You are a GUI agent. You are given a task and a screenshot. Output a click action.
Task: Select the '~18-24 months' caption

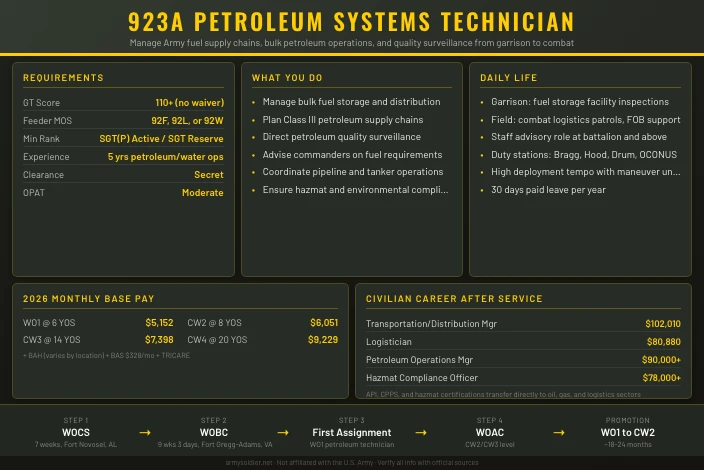click(x=628, y=444)
